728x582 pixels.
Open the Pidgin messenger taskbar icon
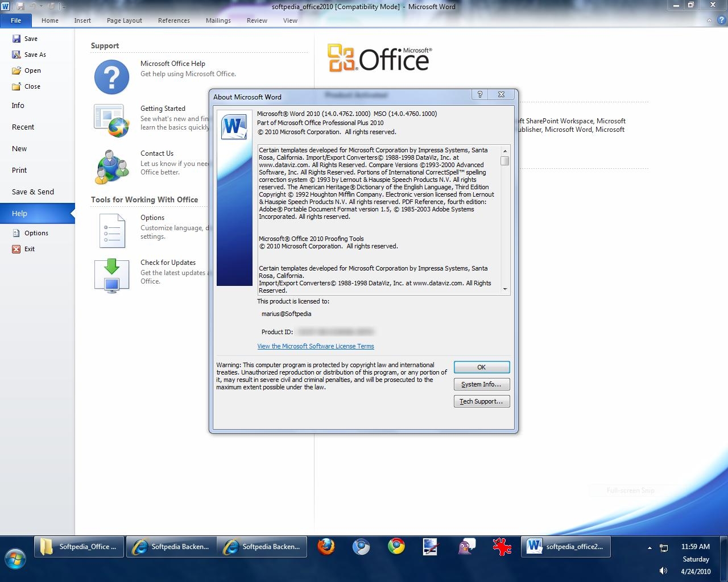(467, 547)
